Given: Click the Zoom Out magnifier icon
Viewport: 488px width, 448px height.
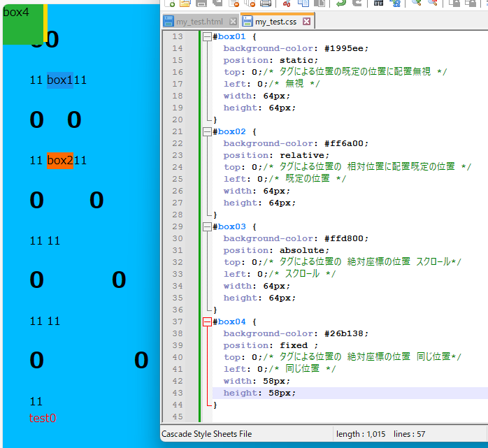Looking at the screenshot, I should tap(433, 3).
